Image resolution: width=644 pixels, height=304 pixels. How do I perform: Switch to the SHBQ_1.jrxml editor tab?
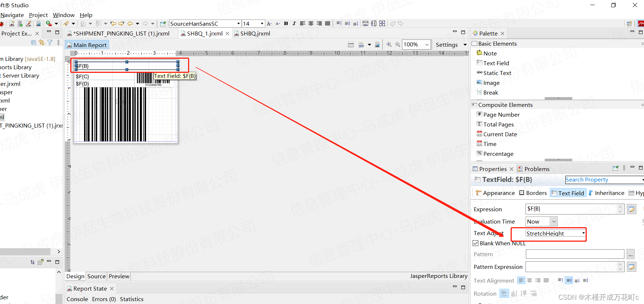click(205, 33)
